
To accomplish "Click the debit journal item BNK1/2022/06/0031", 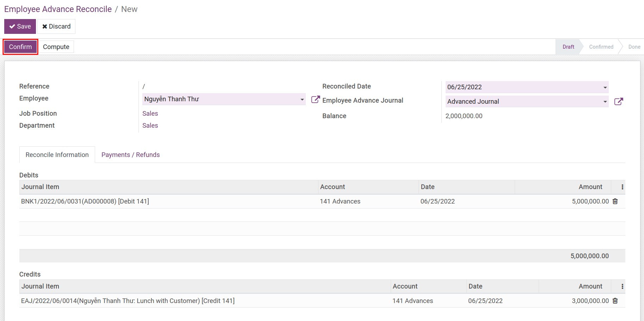I will point(85,201).
